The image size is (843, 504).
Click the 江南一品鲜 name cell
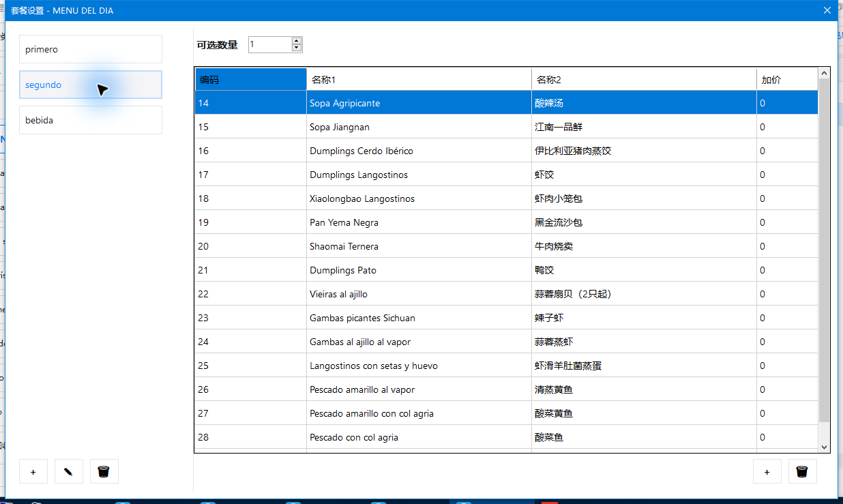[x=644, y=127]
